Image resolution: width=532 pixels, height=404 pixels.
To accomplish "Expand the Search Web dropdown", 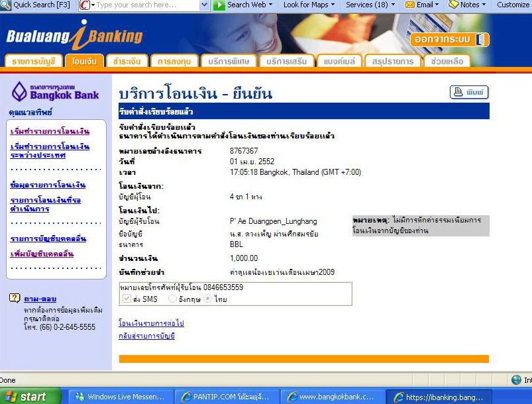I will click(x=271, y=5).
